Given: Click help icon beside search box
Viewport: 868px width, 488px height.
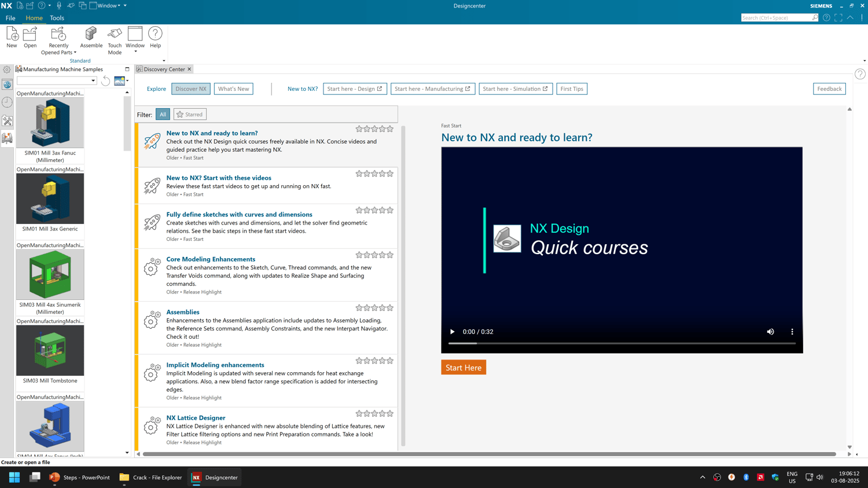Looking at the screenshot, I should click(826, 18).
